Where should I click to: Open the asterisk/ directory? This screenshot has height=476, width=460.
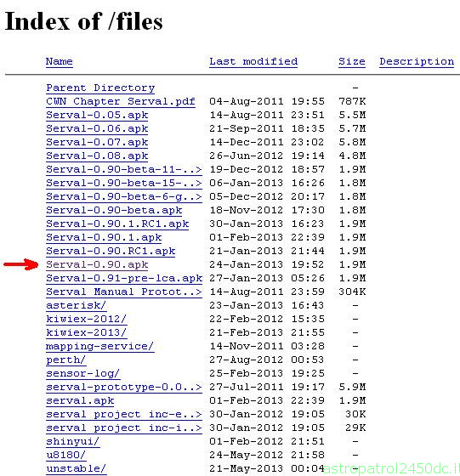[77, 305]
